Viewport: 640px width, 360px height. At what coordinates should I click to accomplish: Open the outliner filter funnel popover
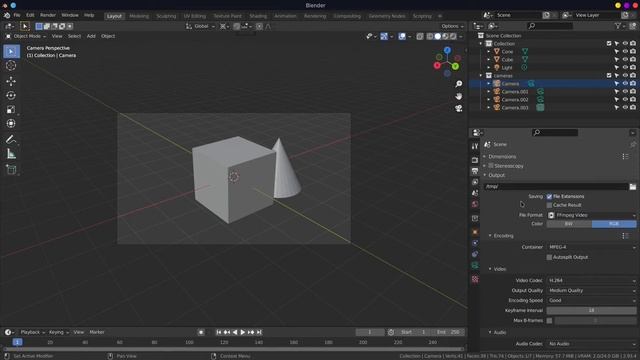pyautogui.click(x=620, y=26)
